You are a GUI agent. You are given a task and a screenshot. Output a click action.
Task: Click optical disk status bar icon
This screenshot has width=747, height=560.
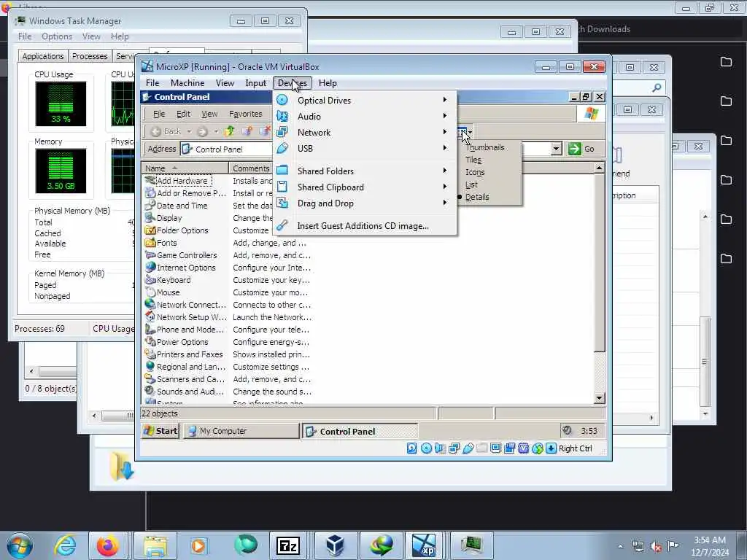tap(426, 448)
